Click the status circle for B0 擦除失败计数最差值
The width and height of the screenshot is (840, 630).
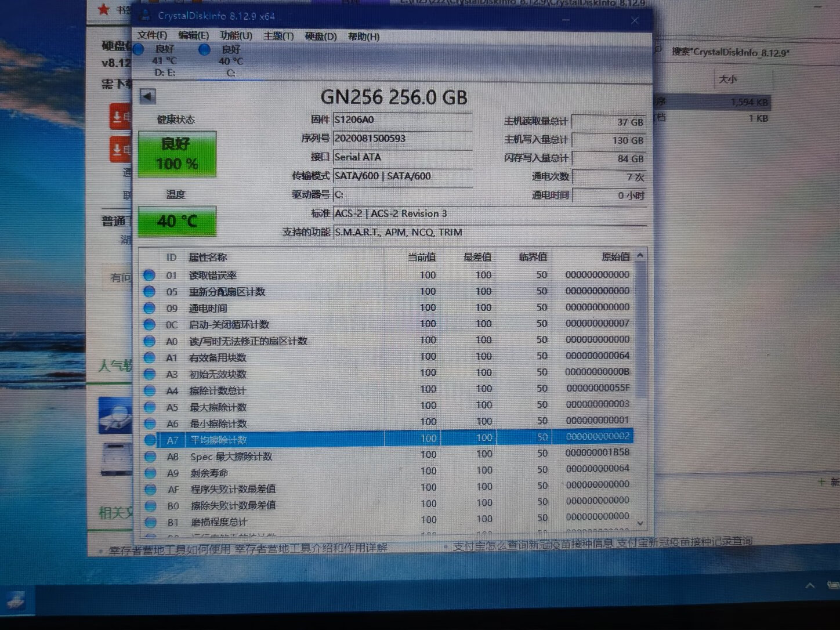150,505
